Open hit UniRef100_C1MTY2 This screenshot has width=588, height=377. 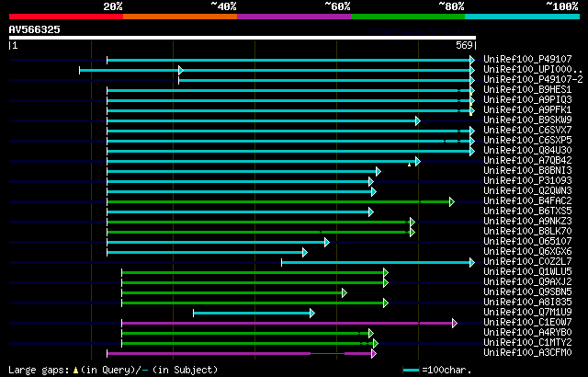click(x=527, y=343)
